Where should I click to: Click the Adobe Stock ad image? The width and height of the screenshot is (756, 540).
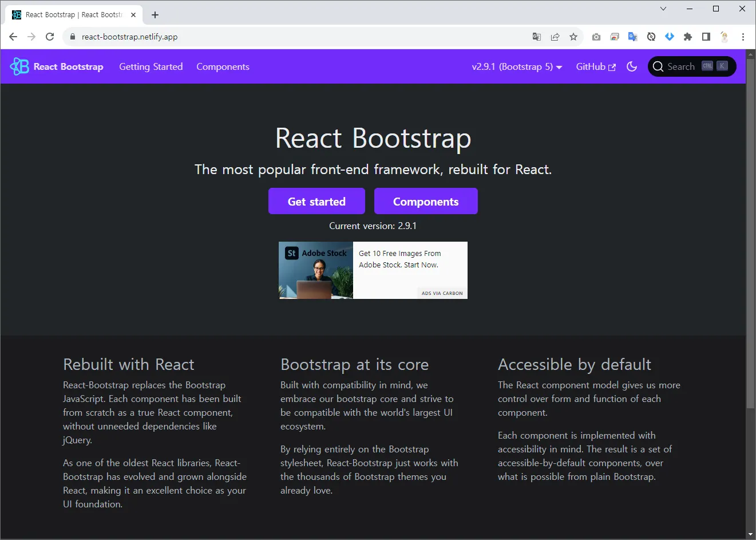316,270
